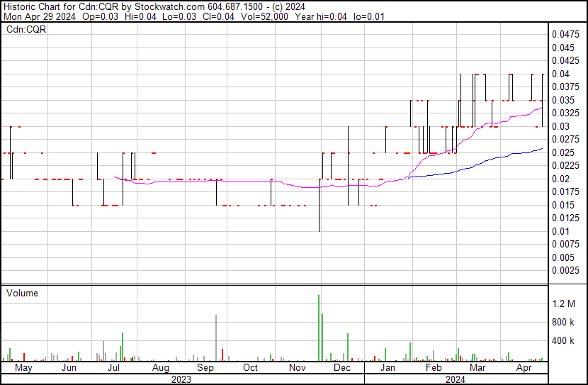Click the 0.0325 price axis label
The width and height of the screenshot is (588, 385).
(565, 113)
